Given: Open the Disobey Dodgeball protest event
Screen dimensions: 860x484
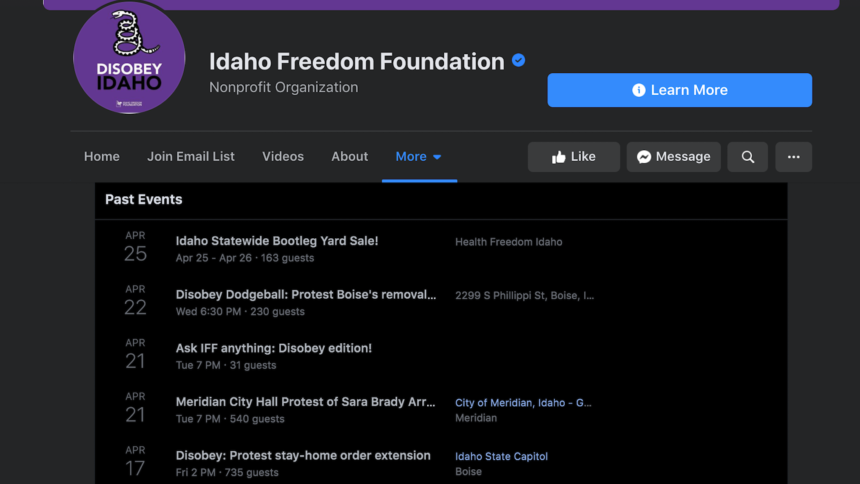Looking at the screenshot, I should coord(306,295).
